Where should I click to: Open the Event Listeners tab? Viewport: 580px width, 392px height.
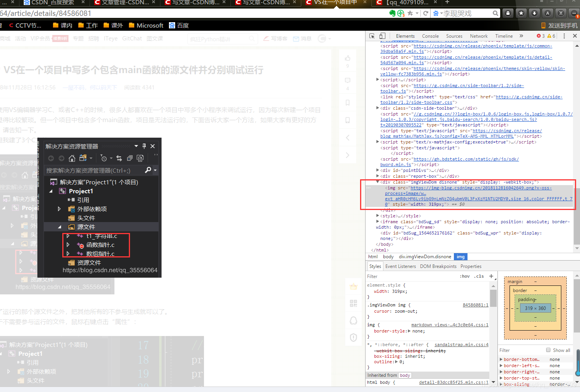pyautogui.click(x=401, y=266)
